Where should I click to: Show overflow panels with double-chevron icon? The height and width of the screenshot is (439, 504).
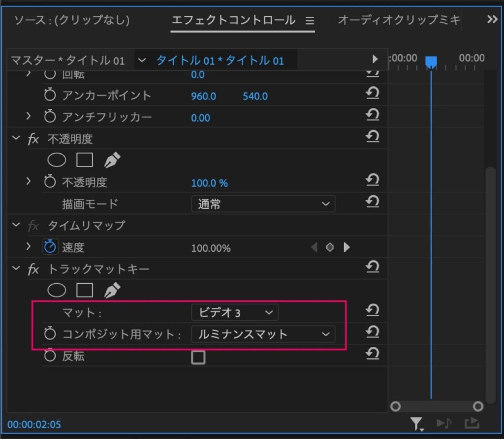[x=492, y=20]
